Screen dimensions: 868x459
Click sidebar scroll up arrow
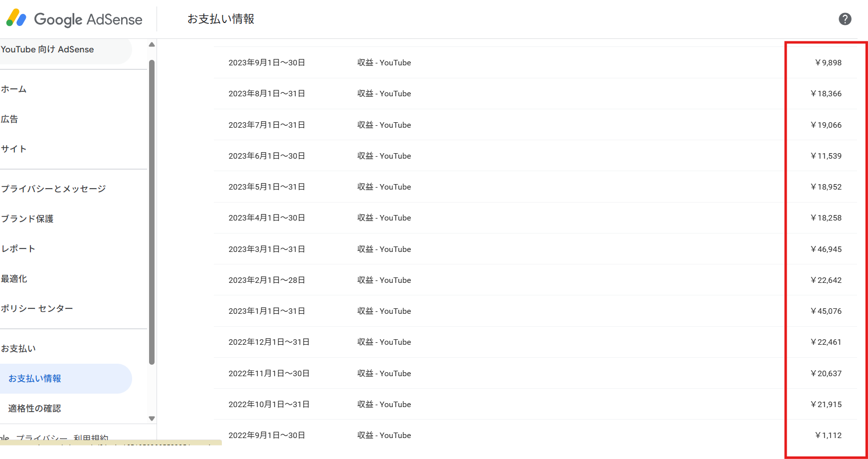point(152,45)
